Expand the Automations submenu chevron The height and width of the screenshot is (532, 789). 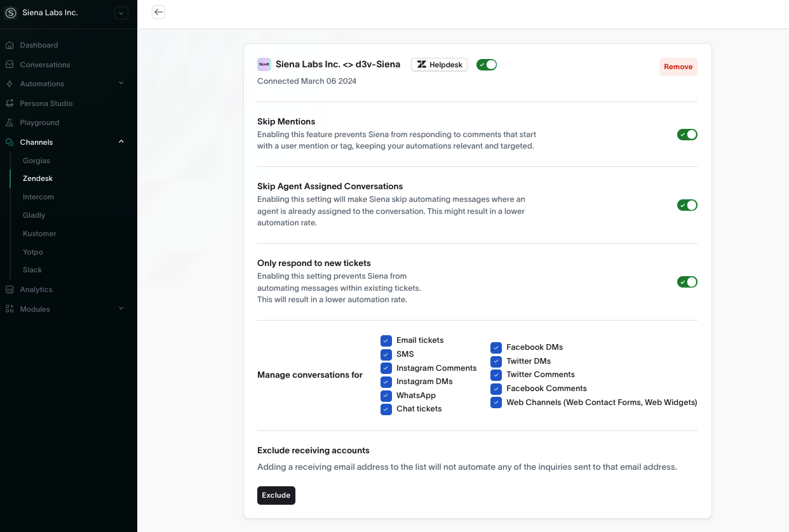[x=121, y=83]
